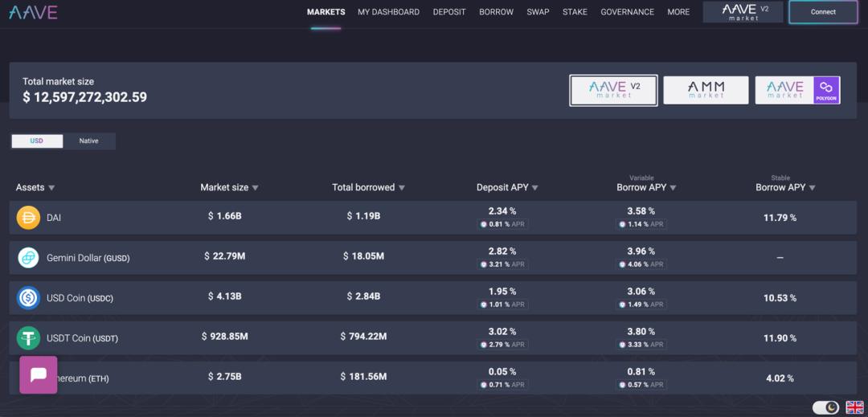Open the GOVERNANCE menu item
The height and width of the screenshot is (417, 868).
(627, 11)
